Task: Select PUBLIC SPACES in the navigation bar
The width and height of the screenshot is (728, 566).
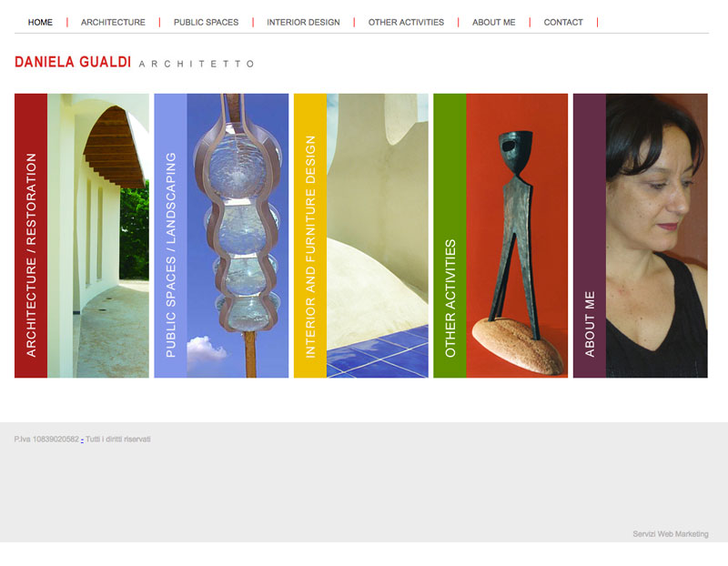Action: click(207, 22)
